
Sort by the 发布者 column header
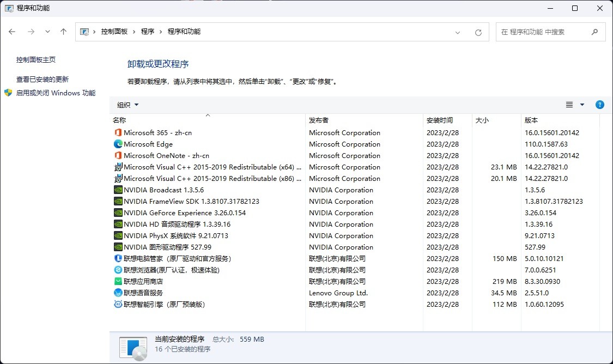pos(364,120)
